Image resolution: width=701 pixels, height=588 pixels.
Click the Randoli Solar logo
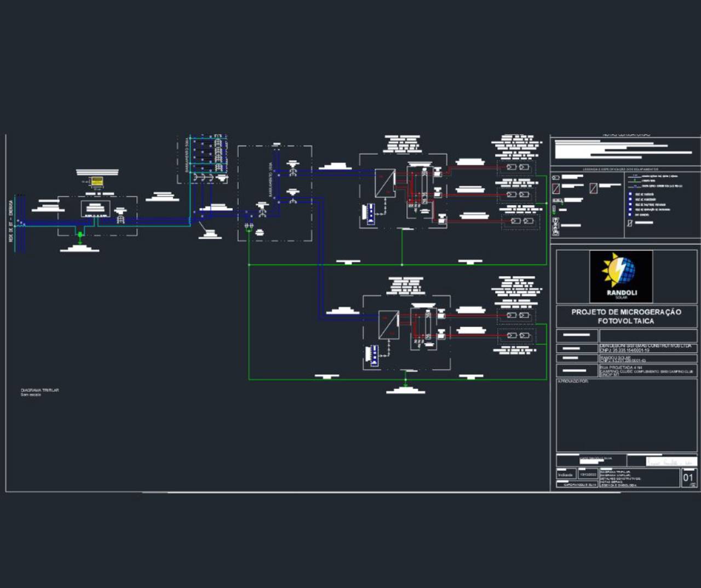tap(621, 276)
